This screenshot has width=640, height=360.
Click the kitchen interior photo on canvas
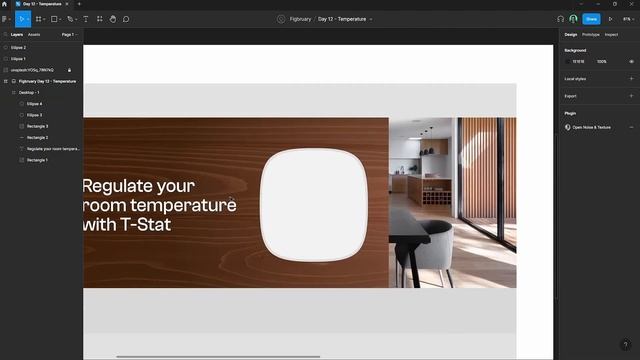coord(452,202)
